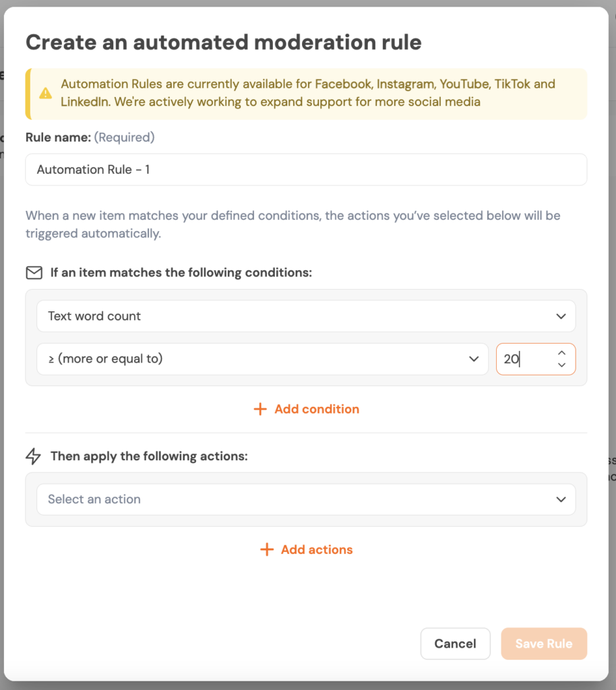Click the warning triangle icon in the banner
This screenshot has height=690, width=616.
[46, 93]
